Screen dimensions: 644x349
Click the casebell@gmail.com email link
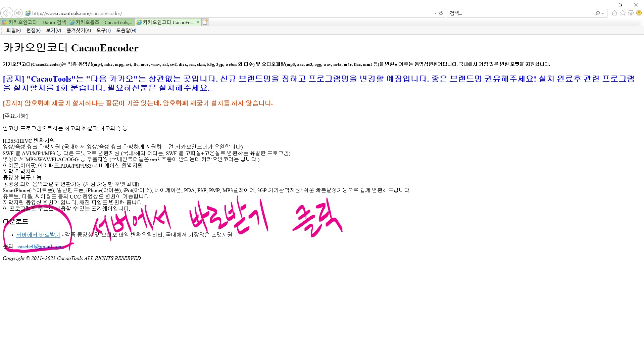(x=40, y=247)
